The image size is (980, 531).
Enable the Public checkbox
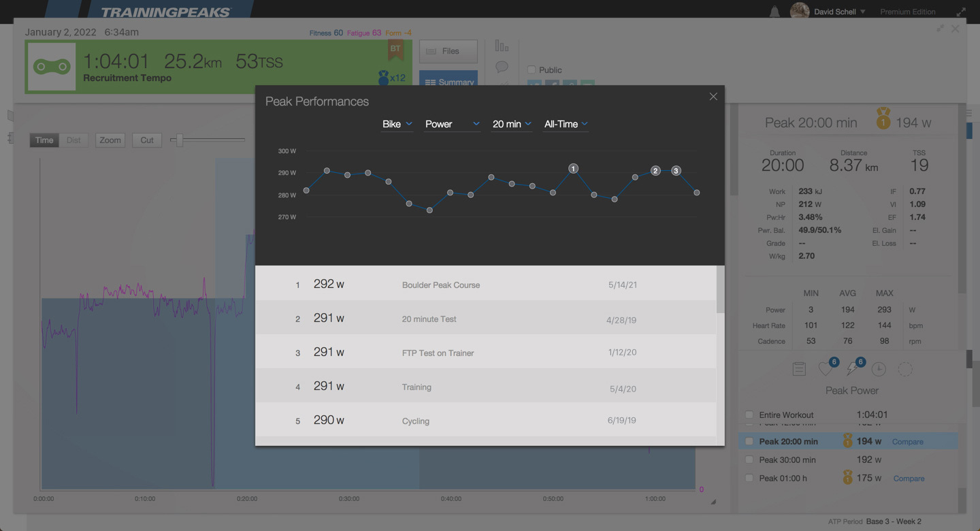532,69
